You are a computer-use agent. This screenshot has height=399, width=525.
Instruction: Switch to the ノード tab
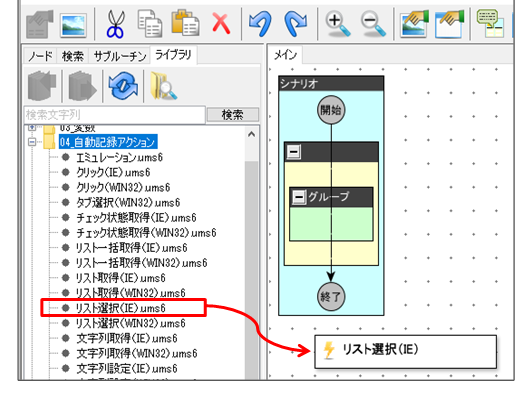[40, 56]
